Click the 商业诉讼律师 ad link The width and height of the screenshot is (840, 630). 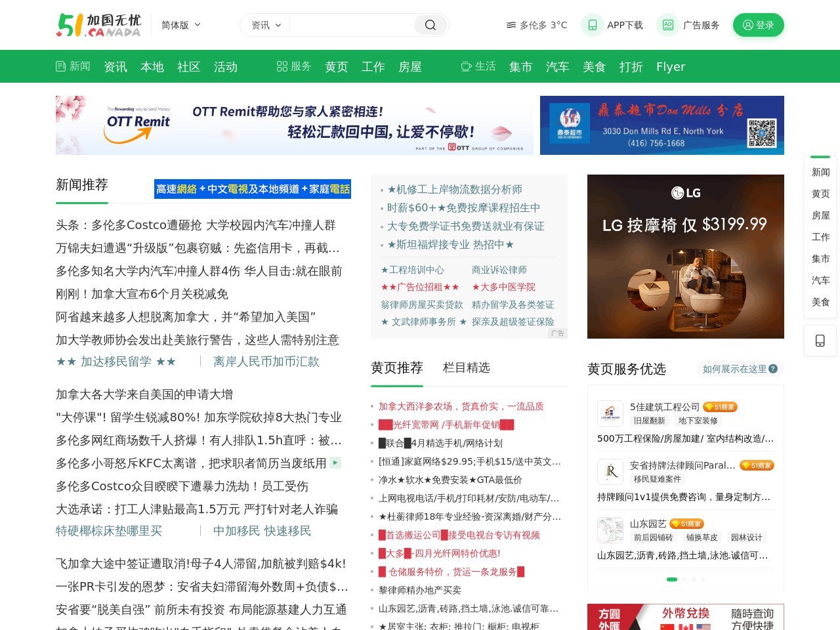[499, 270]
